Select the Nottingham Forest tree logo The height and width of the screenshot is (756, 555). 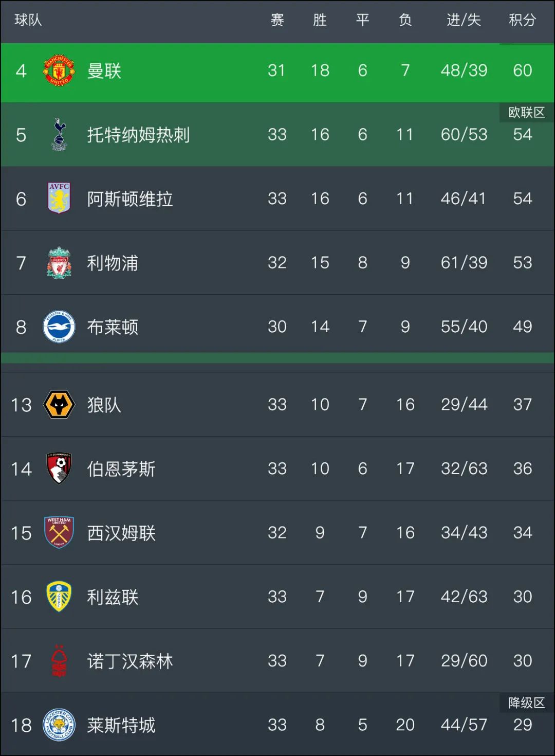pos(59,661)
